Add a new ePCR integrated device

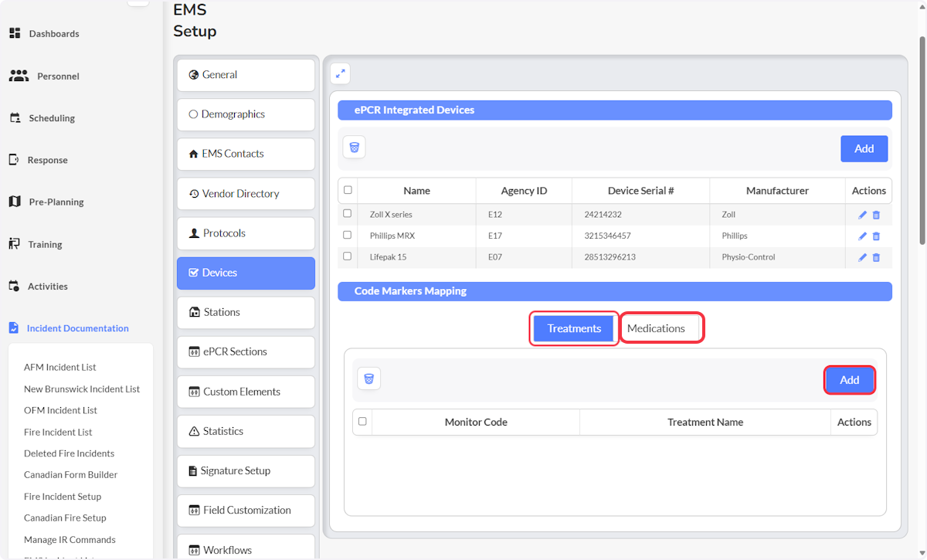[864, 148]
